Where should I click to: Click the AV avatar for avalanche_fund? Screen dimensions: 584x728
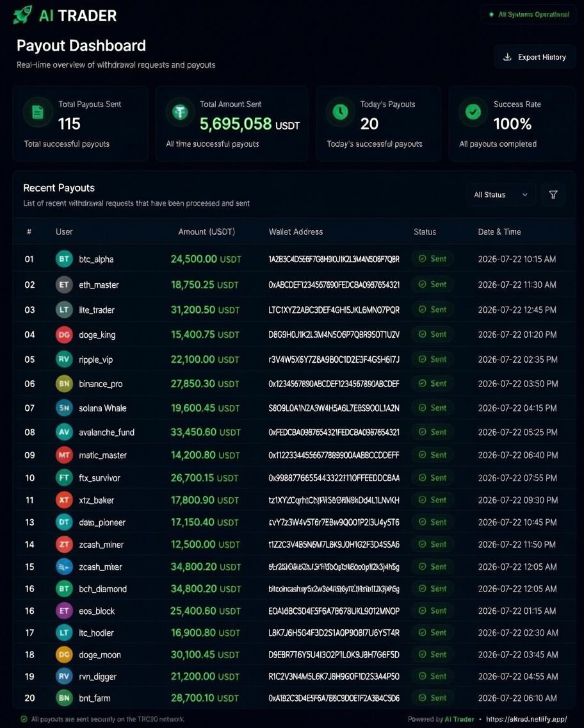[64, 432]
